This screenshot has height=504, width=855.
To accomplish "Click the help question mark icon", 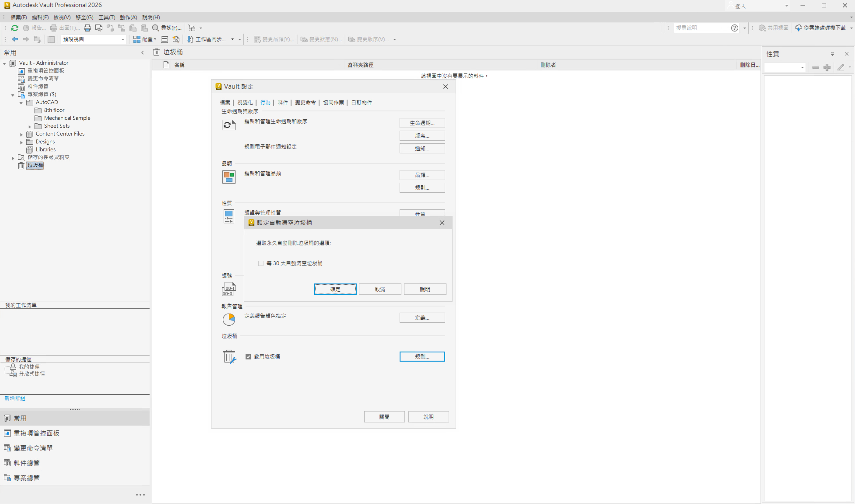I will [734, 28].
